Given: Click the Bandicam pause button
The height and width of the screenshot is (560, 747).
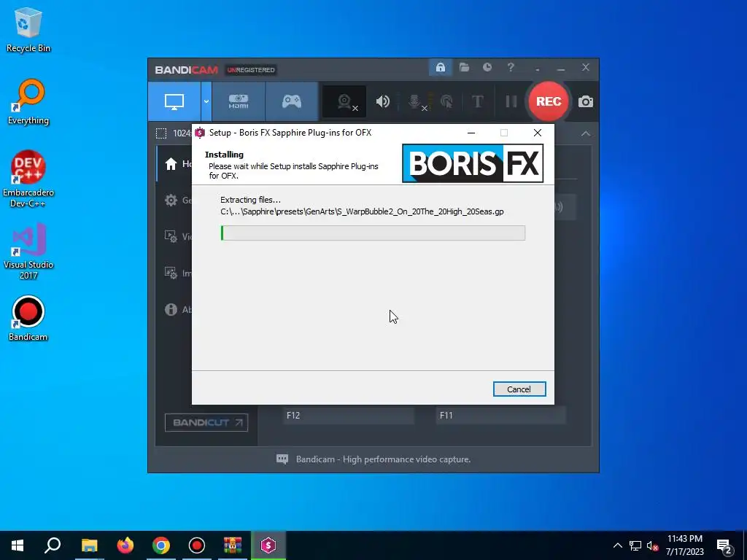Looking at the screenshot, I should tap(511, 101).
